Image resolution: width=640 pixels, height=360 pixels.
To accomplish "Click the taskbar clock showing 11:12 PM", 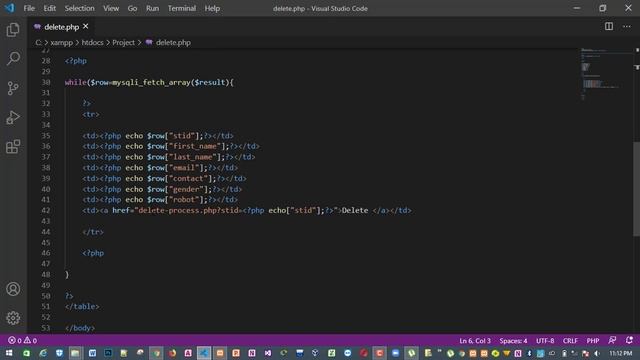I will pos(621,353).
